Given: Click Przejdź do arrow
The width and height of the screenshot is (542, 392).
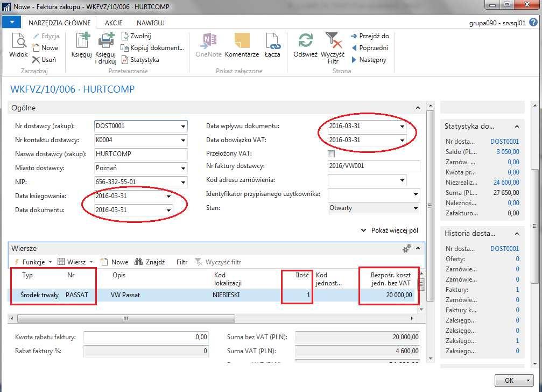Looking at the screenshot, I should point(354,36).
